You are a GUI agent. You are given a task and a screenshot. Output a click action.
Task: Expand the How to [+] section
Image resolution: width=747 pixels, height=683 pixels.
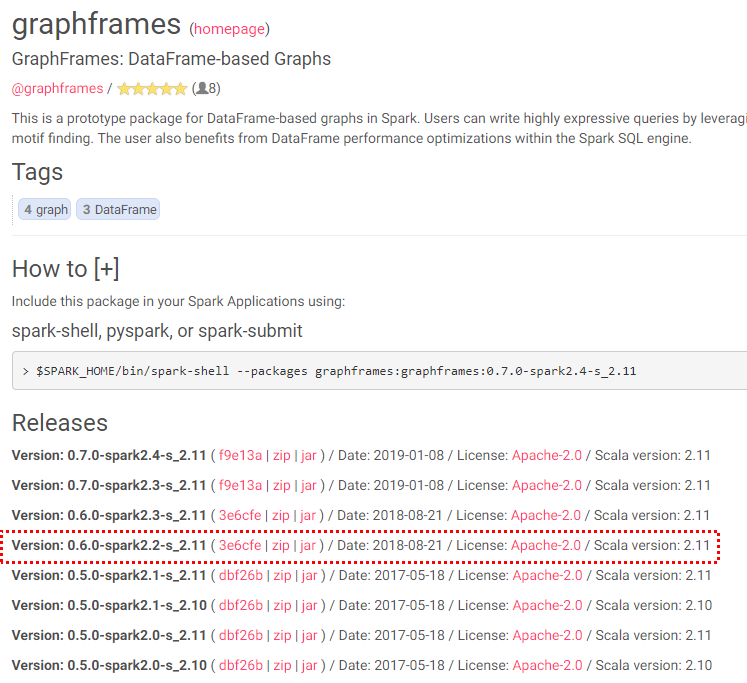[x=65, y=269]
